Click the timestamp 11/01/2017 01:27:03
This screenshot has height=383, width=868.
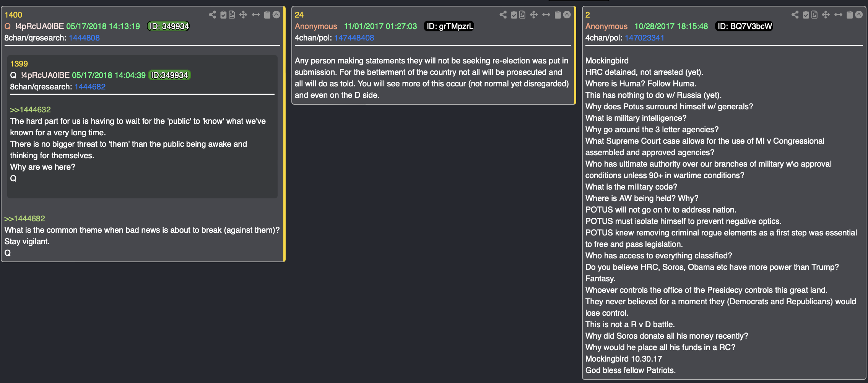(380, 26)
